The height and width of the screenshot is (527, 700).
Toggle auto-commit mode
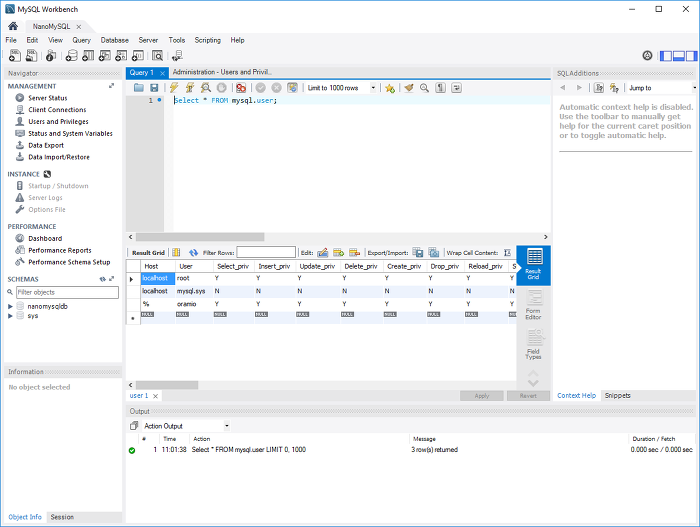(x=292, y=88)
